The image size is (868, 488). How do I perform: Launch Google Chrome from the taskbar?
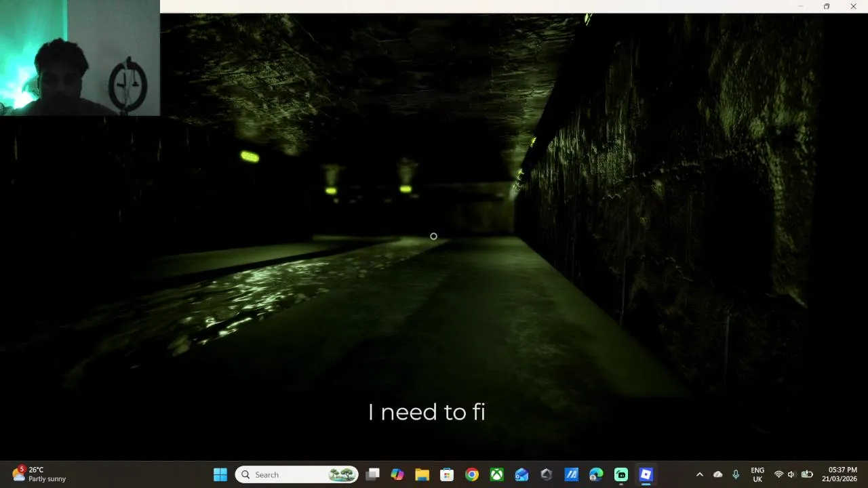tap(472, 474)
